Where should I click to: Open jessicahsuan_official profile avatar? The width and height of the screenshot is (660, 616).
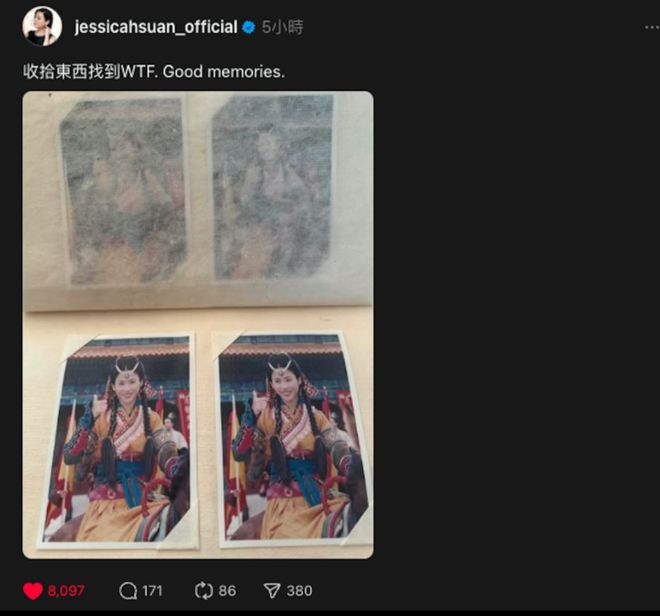[x=42, y=26]
